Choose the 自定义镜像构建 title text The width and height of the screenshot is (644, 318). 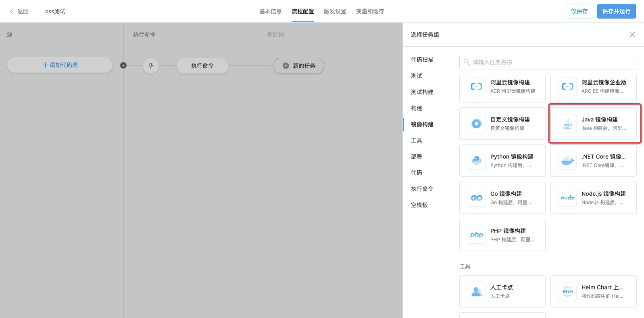coord(510,119)
